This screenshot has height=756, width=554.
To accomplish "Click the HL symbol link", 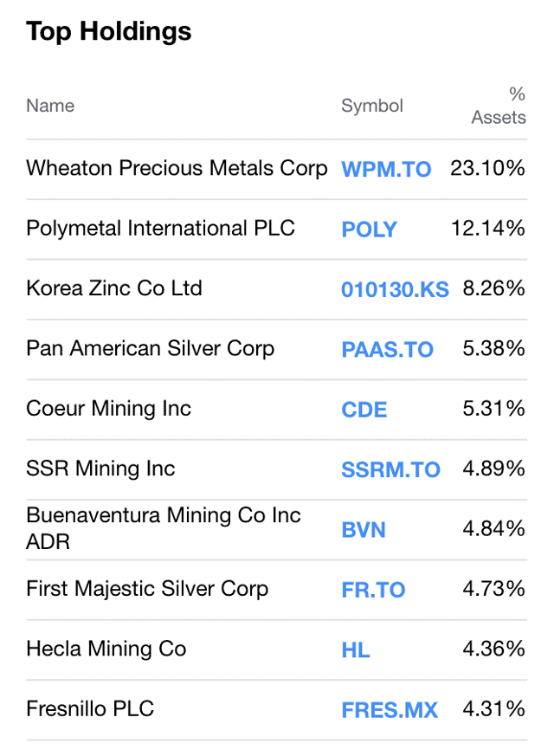I will click(356, 650).
